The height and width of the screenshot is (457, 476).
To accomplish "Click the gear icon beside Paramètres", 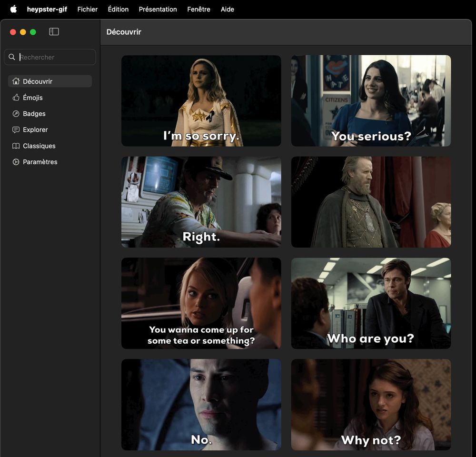I will 16,162.
